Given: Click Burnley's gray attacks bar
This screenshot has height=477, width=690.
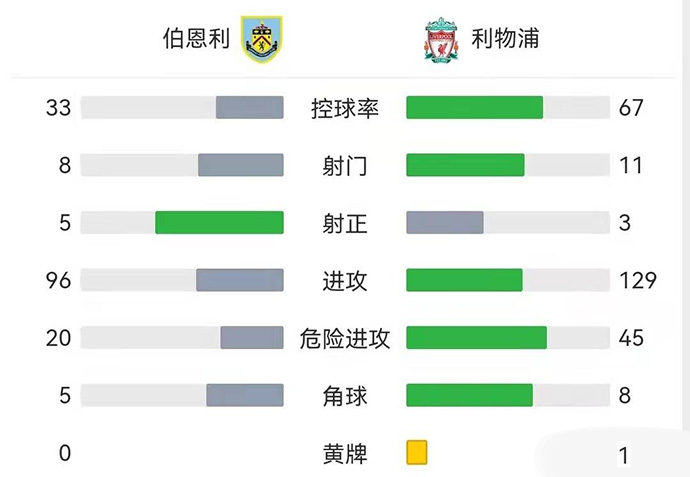Looking at the screenshot, I should (240, 280).
